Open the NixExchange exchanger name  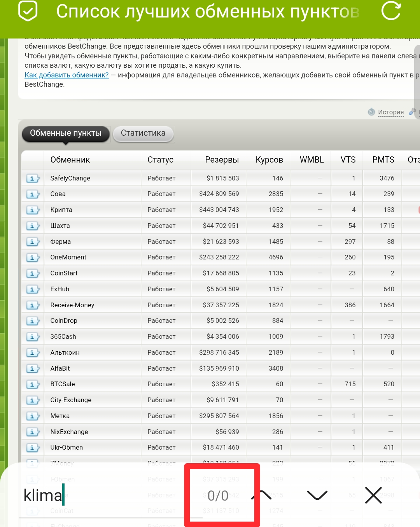pos(69,432)
